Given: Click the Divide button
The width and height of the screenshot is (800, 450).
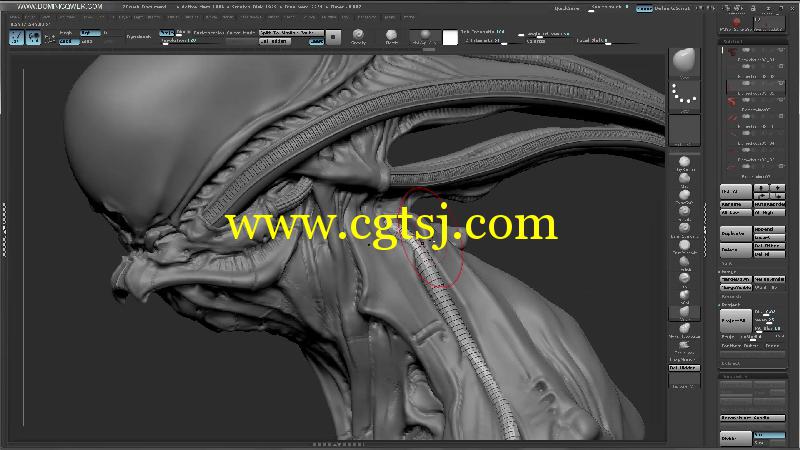Looking at the screenshot, I should tap(736, 438).
